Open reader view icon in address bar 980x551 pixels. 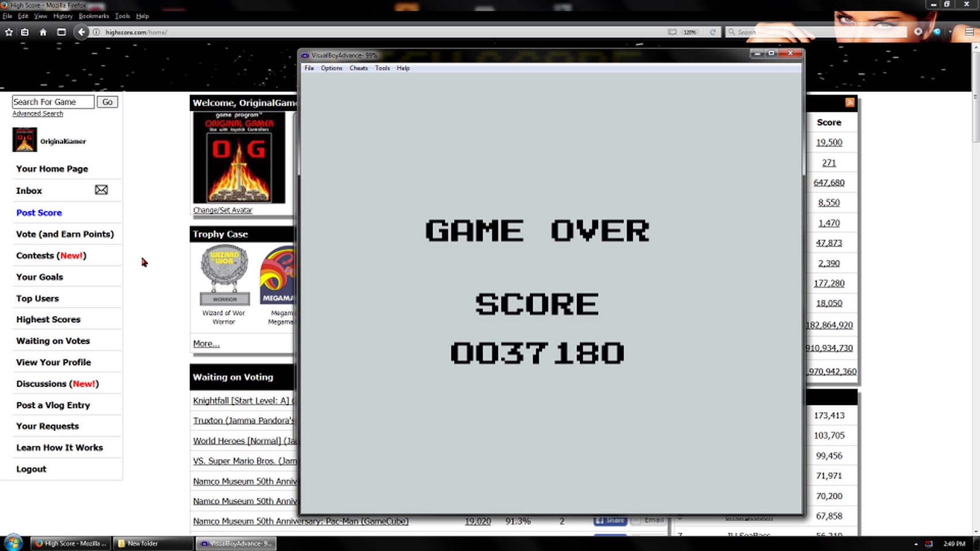tap(672, 32)
